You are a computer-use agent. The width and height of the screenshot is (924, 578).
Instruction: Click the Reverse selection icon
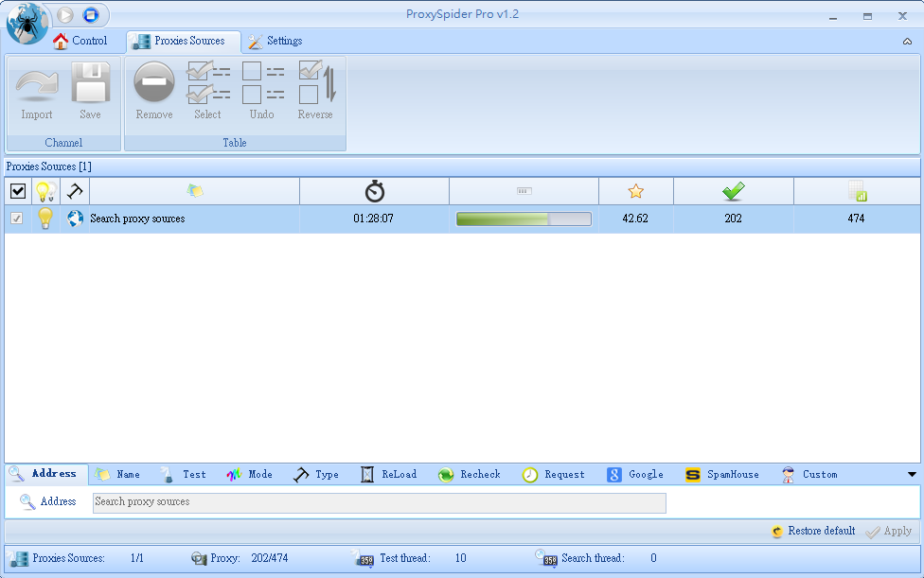coord(315,83)
